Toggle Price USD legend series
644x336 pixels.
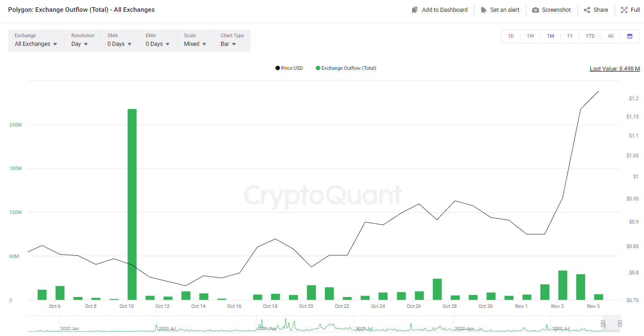tap(289, 68)
